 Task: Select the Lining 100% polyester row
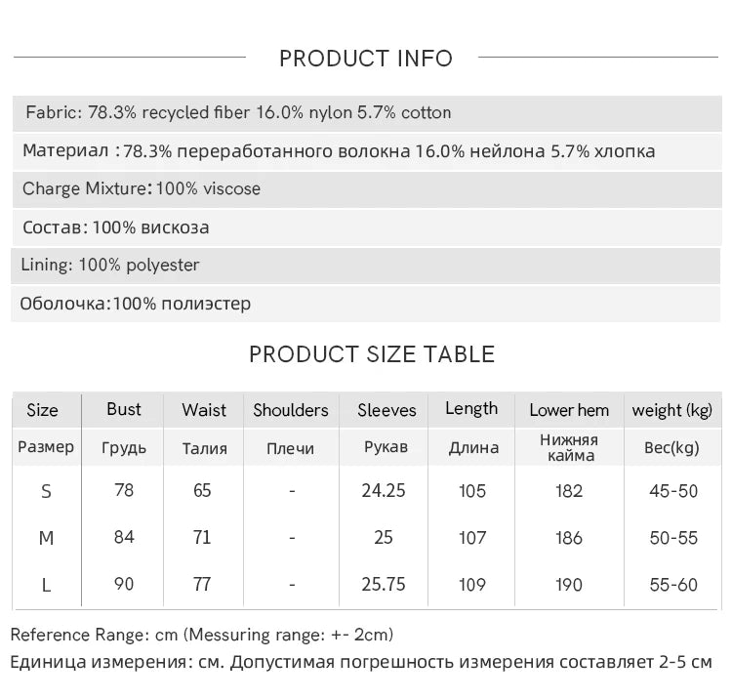110,266
